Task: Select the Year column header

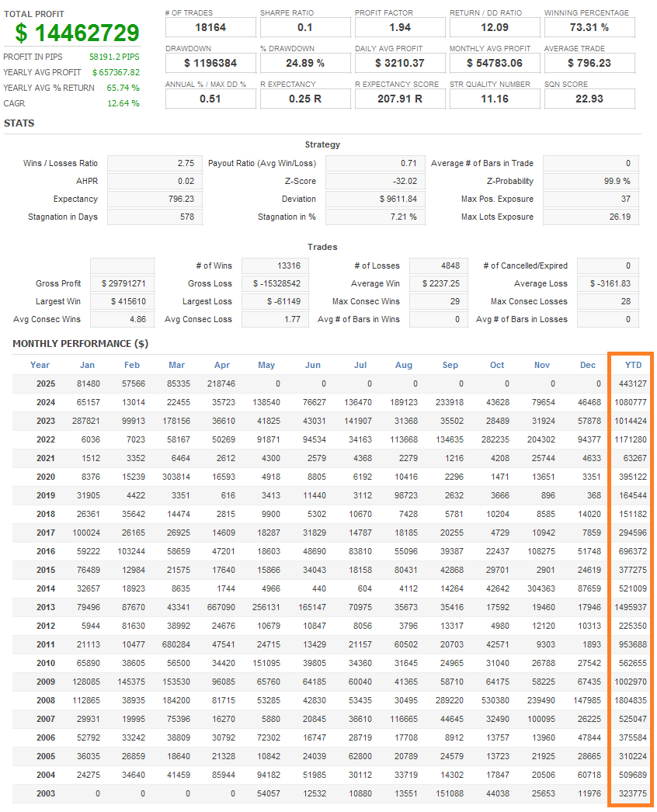Action: coord(40,365)
